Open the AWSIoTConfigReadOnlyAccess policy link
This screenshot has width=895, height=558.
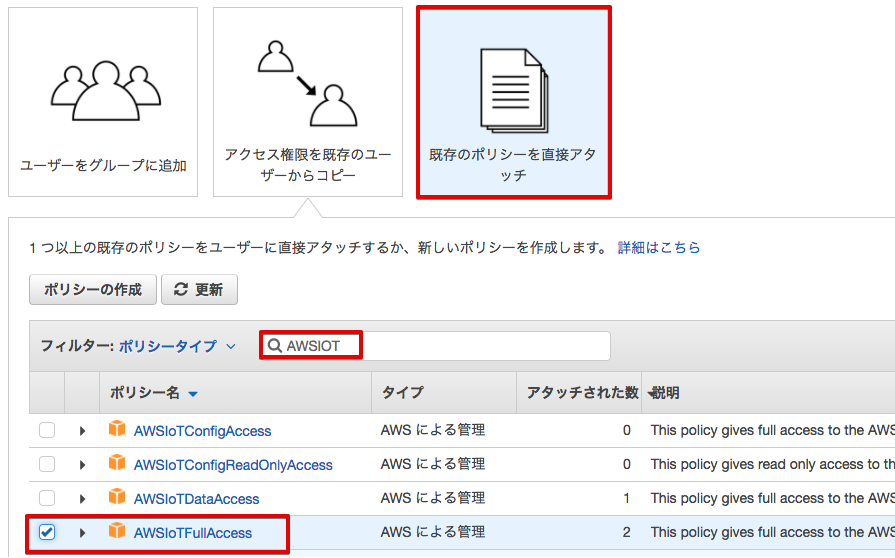coord(233,465)
